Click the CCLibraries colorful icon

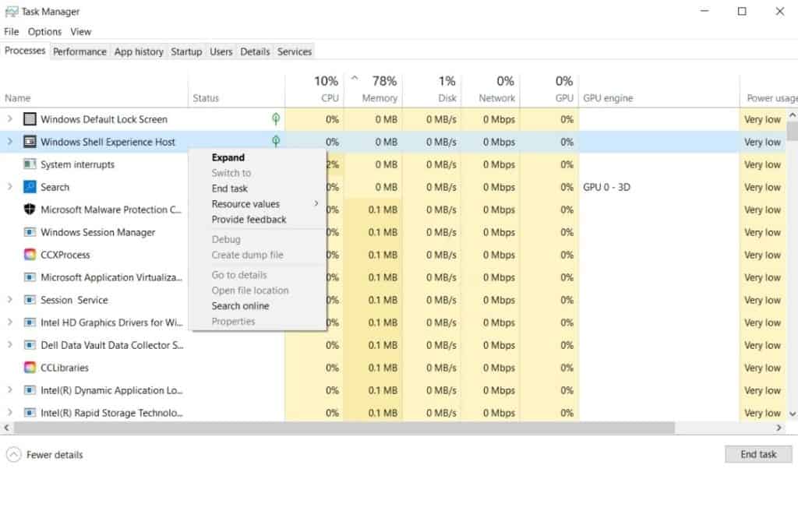(x=30, y=367)
